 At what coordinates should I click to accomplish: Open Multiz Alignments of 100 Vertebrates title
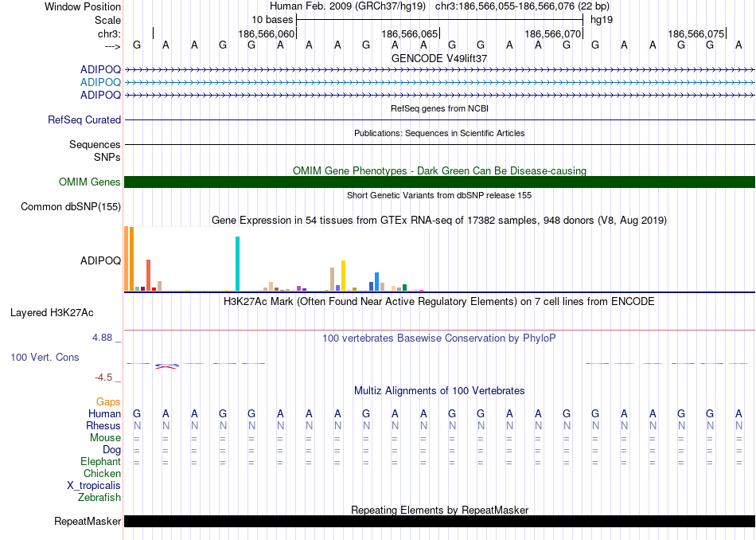tap(439, 391)
